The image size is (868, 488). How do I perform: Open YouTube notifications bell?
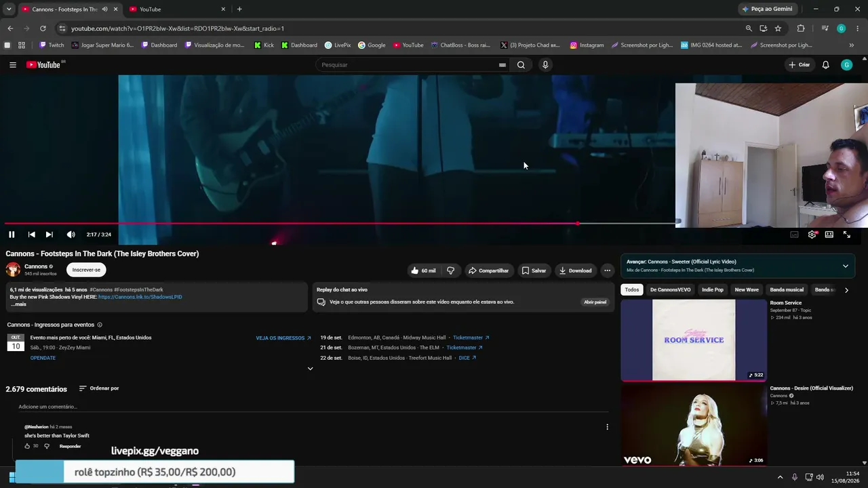pos(825,65)
